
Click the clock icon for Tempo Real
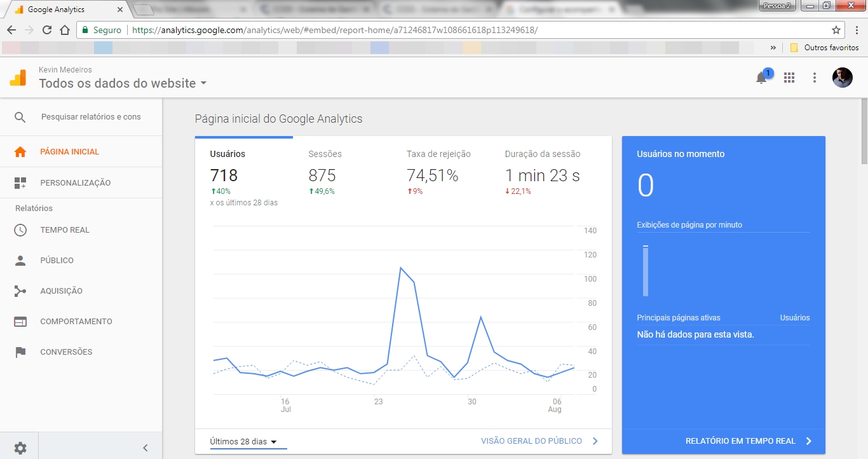tap(20, 230)
